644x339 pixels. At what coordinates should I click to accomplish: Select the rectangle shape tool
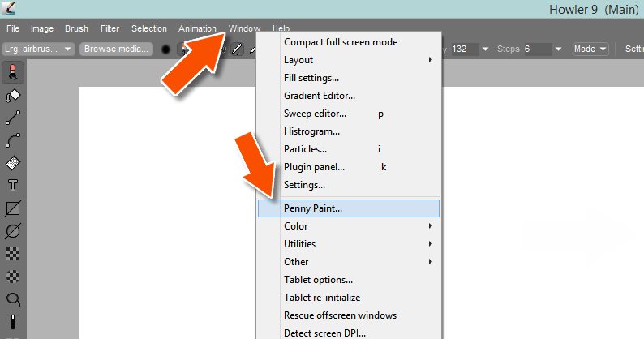[x=13, y=208]
